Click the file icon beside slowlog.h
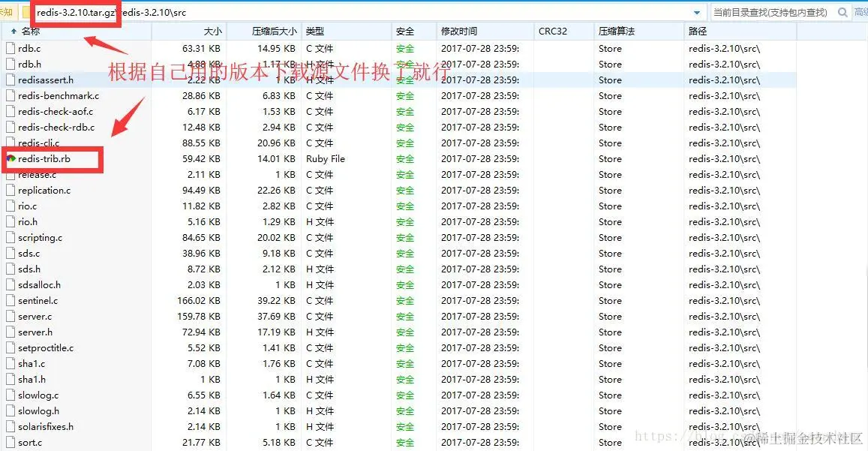 (10, 410)
